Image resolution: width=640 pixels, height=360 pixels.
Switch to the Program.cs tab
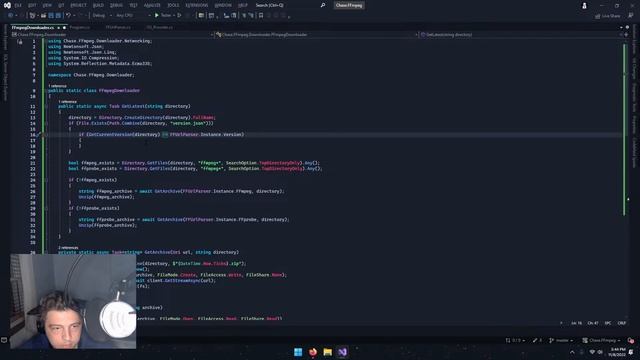80,27
